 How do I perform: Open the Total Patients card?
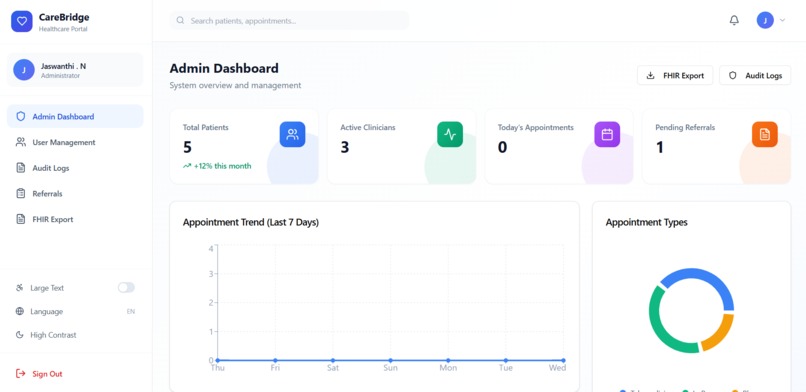coord(244,146)
